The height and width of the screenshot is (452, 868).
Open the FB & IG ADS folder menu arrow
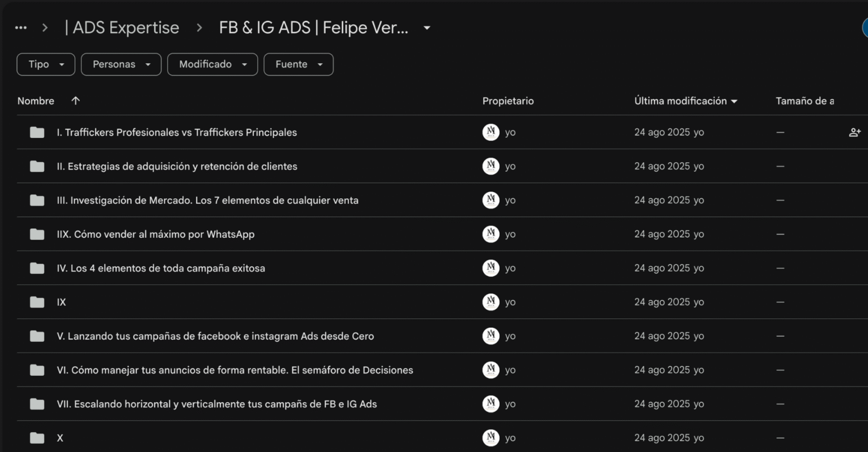click(x=427, y=28)
